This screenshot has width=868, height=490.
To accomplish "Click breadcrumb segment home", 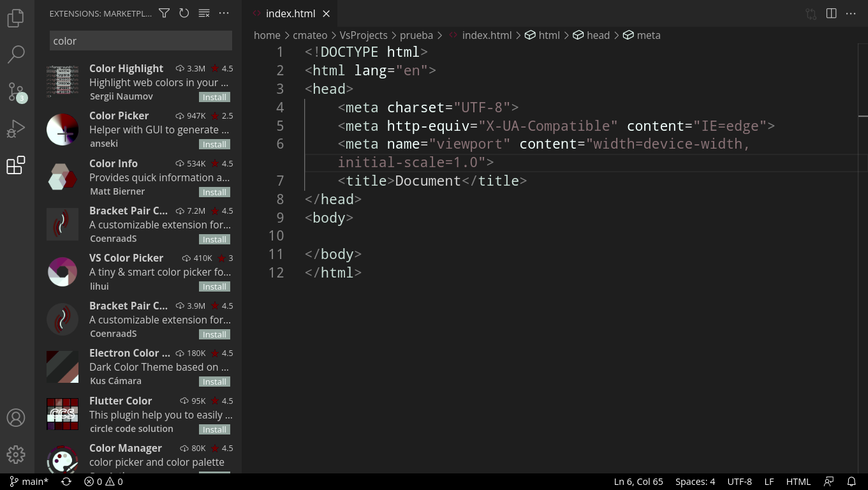I will click(267, 35).
